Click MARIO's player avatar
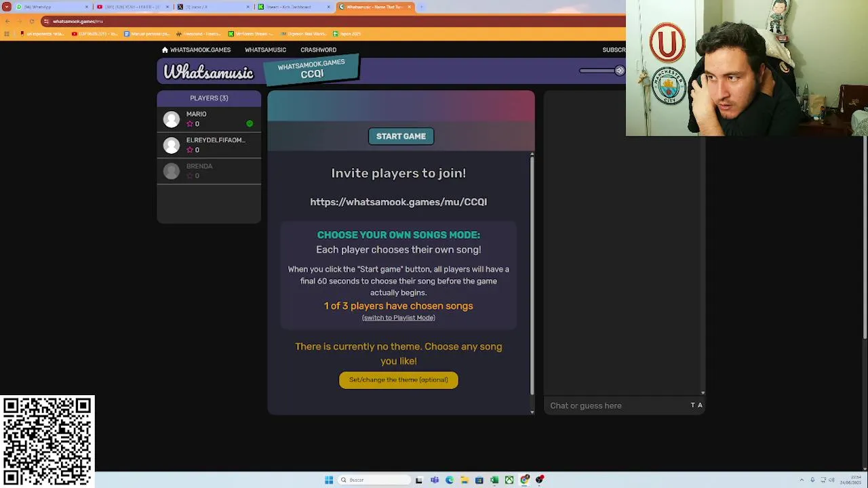 coord(172,119)
